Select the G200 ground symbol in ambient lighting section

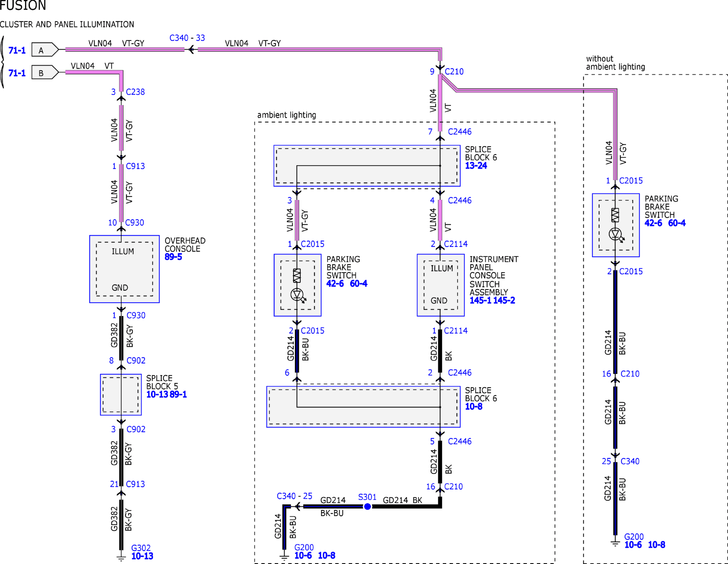(x=284, y=557)
